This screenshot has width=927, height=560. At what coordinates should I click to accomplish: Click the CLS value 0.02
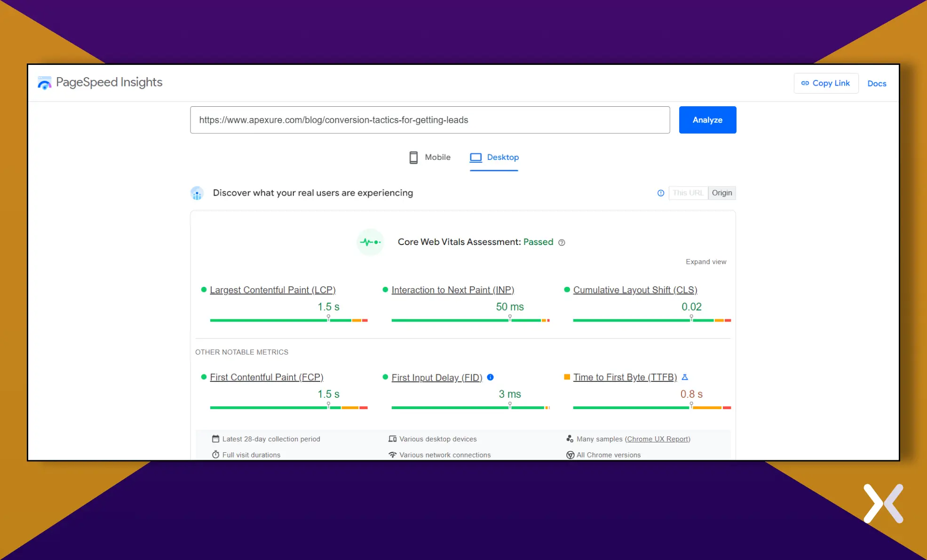coord(691,307)
